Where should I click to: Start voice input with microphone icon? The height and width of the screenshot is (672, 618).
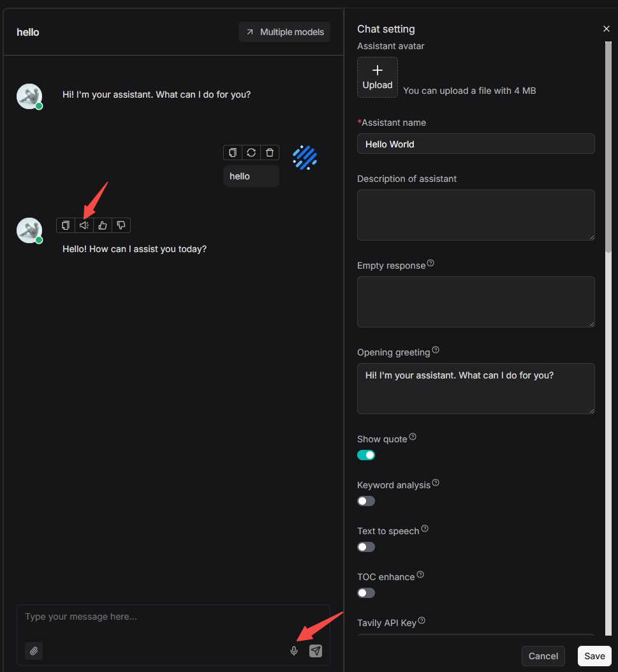pos(294,651)
